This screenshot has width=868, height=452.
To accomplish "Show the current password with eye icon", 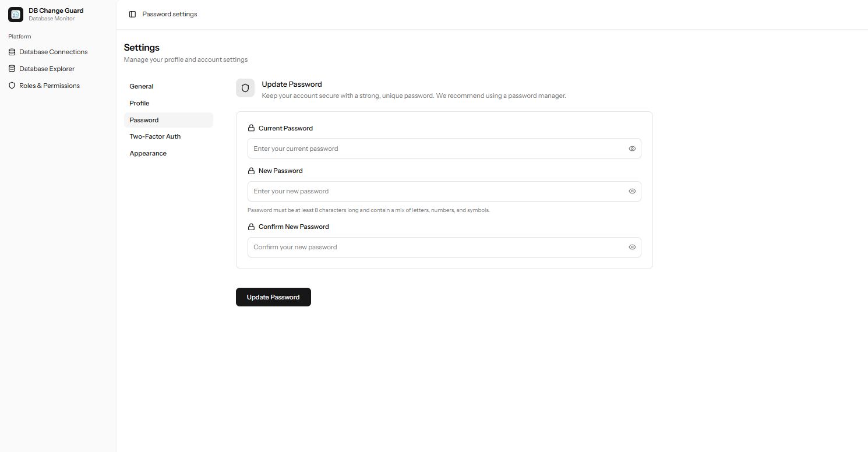I will point(632,149).
